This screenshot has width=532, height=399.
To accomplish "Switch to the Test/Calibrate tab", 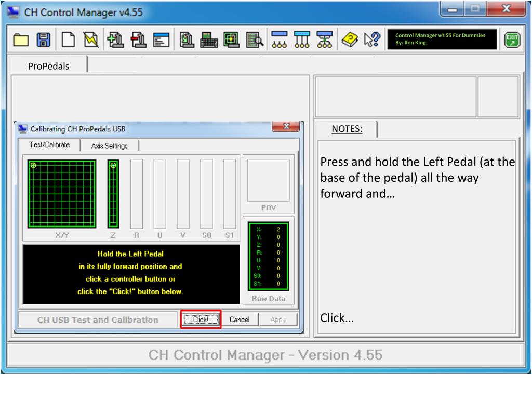I will point(49,144).
